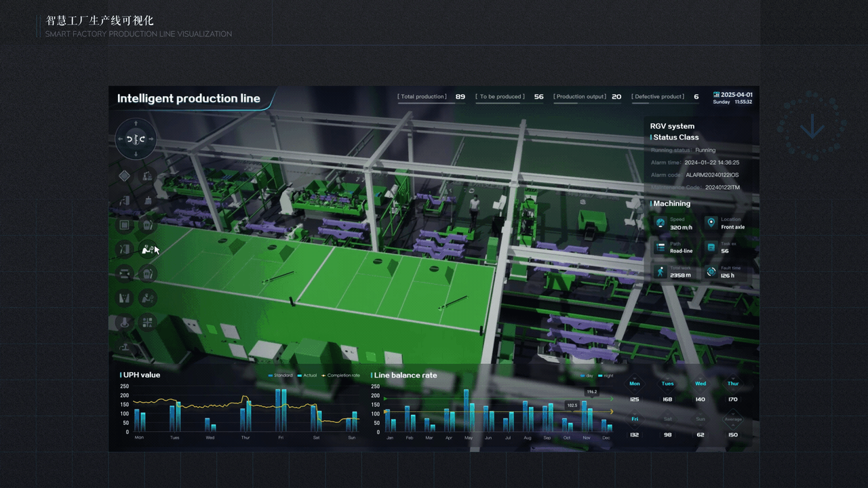Select the opposing arrows conveyor icon
The width and height of the screenshot is (868, 488).
click(x=124, y=273)
